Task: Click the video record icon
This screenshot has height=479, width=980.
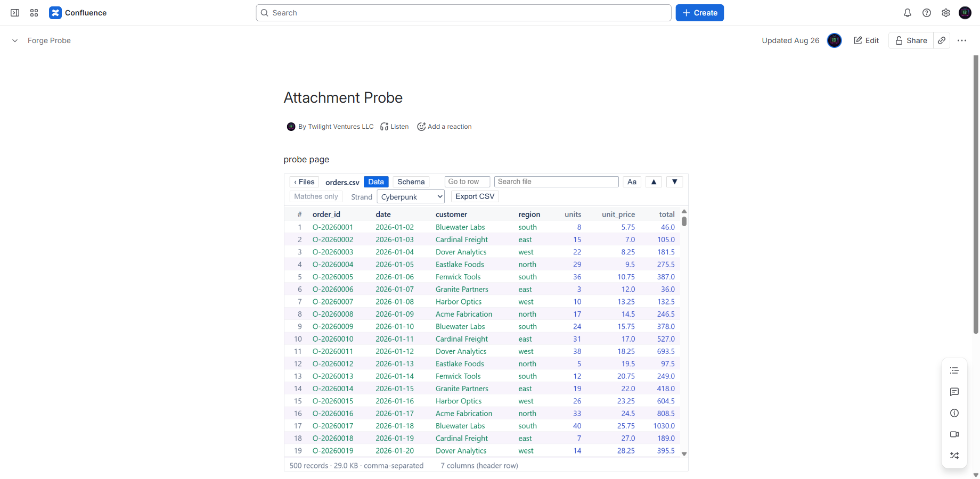Action: pos(954,434)
